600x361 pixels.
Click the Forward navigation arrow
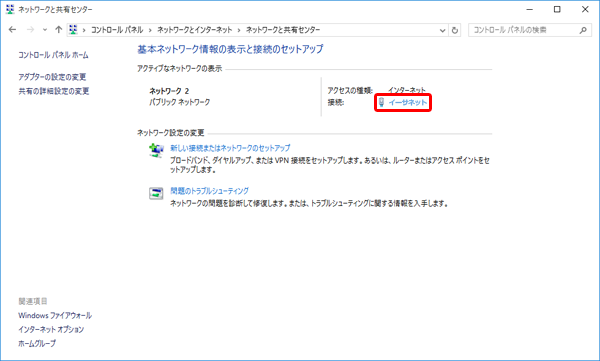[30, 30]
